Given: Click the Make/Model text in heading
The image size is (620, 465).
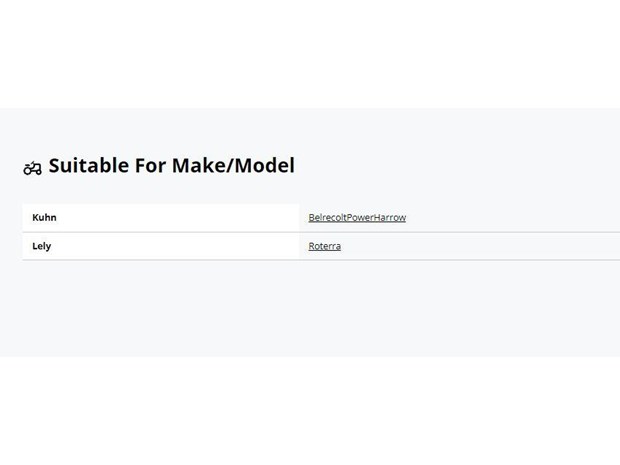Looking at the screenshot, I should click(233, 165).
